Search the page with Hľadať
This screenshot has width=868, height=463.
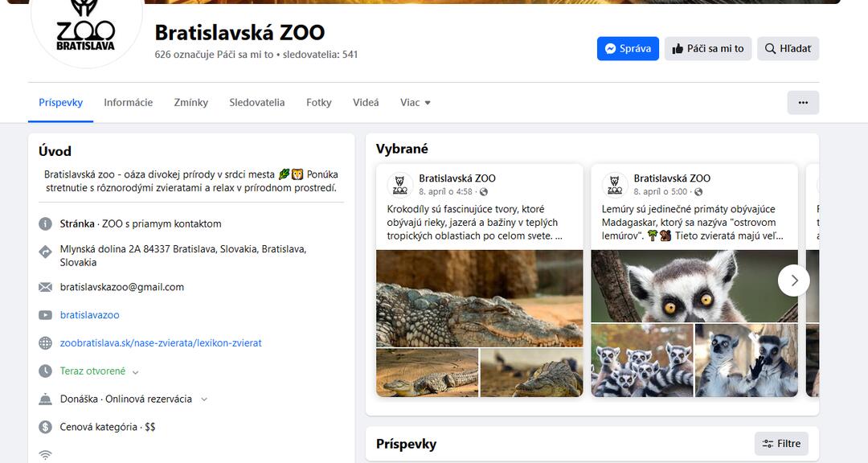[x=788, y=49]
